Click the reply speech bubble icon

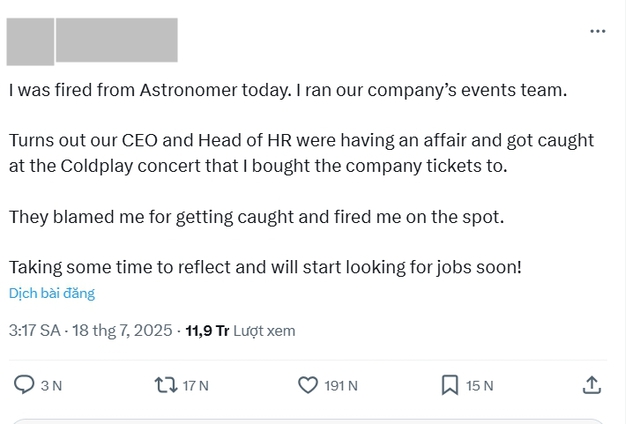tap(24, 385)
